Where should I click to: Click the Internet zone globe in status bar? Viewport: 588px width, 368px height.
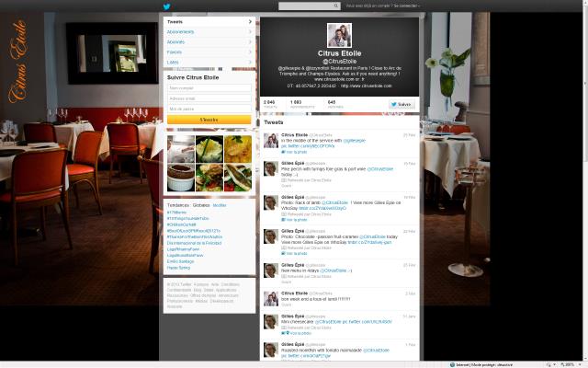point(452,364)
